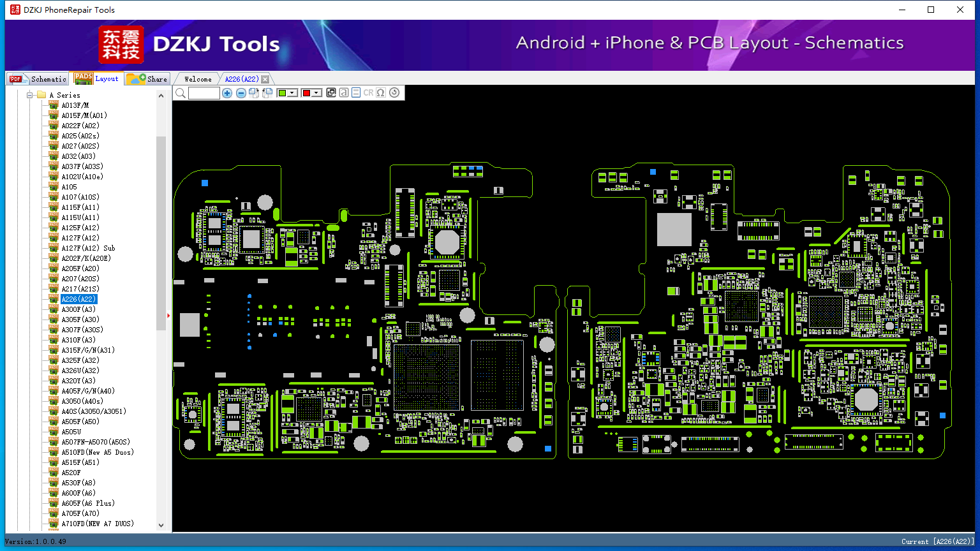Click the board icon beside A300F(A3)

coord(54,309)
